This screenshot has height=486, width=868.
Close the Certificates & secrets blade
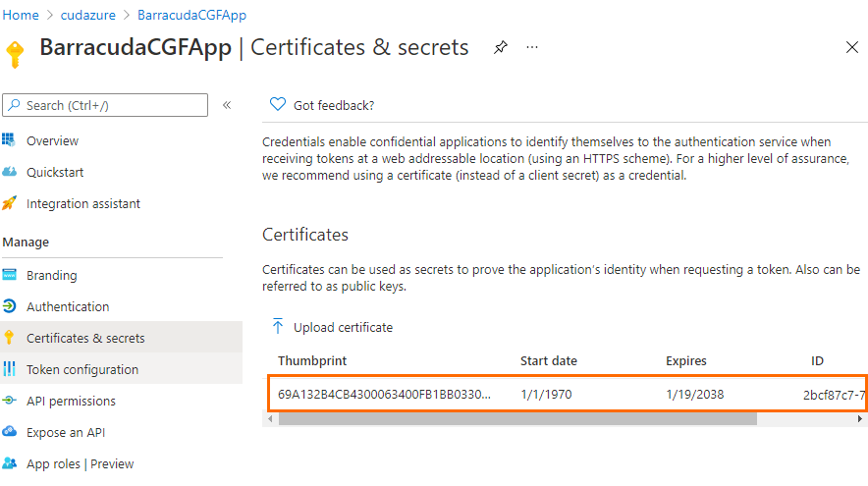click(851, 47)
